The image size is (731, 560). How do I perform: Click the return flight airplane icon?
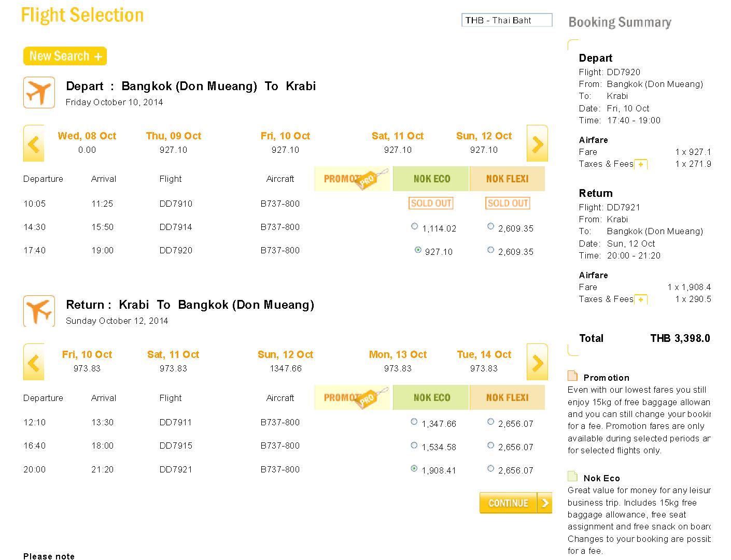(x=39, y=311)
